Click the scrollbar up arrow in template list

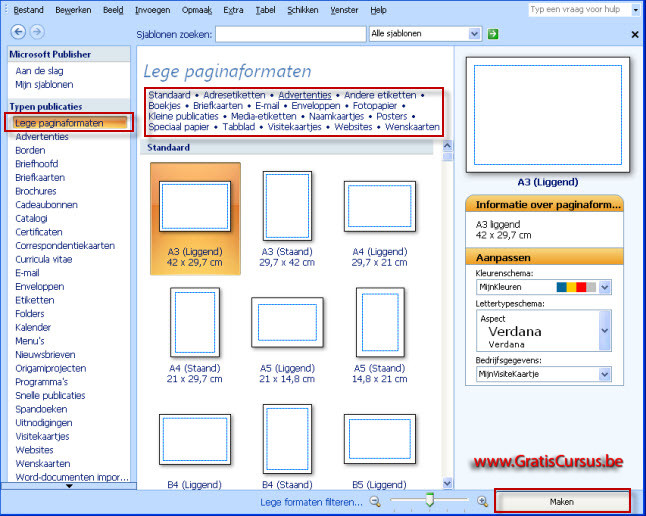click(x=447, y=145)
